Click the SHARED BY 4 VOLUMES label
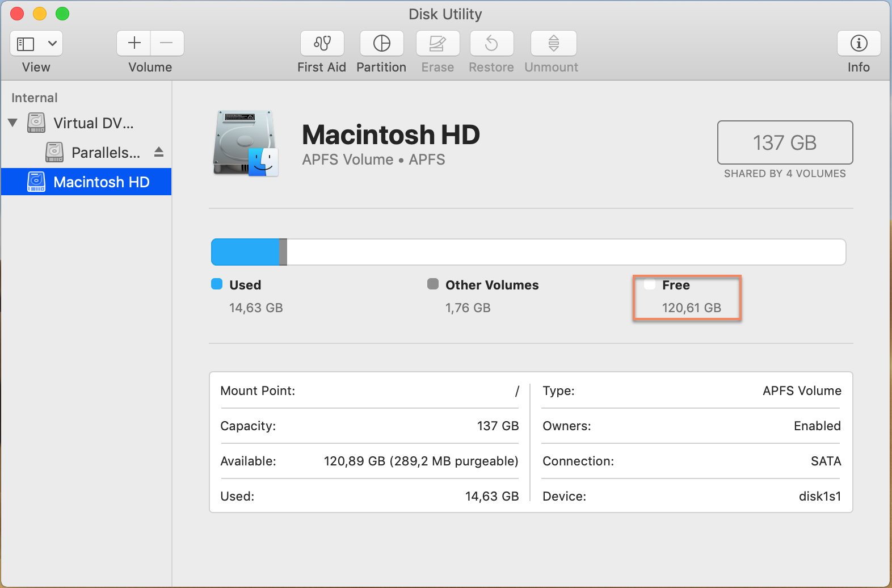This screenshot has height=588, width=892. coord(785,174)
